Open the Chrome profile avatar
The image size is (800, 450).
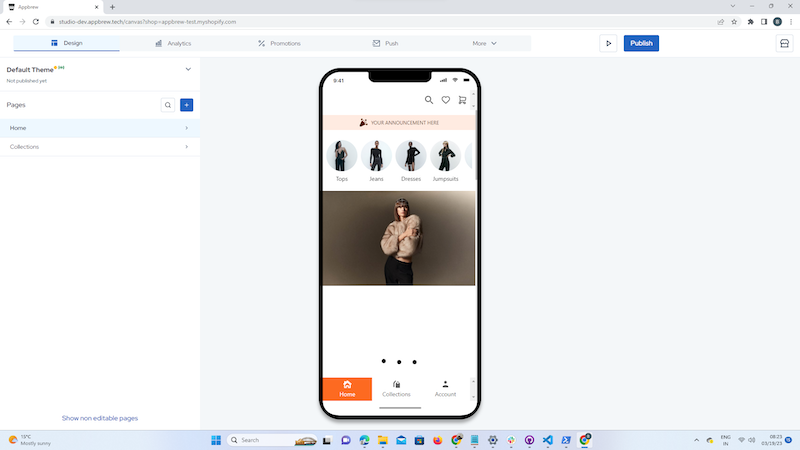pos(778,22)
